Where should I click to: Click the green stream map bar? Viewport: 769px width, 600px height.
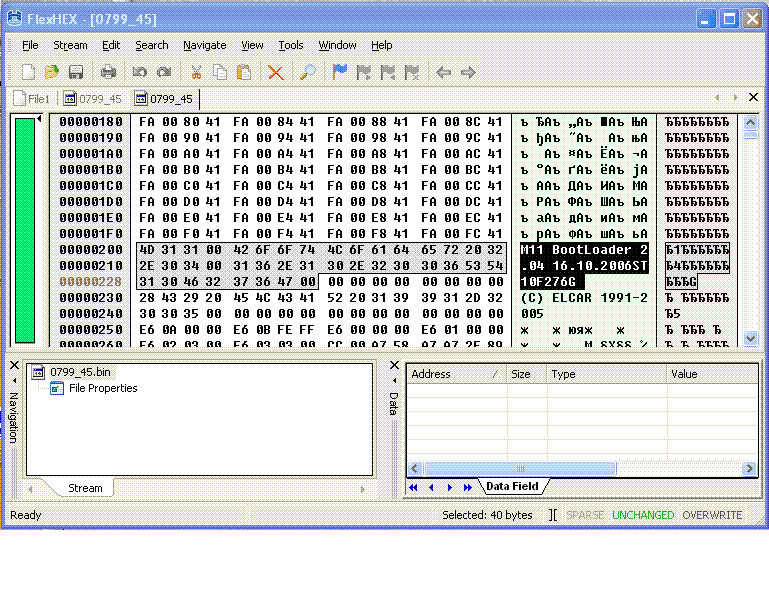25,230
